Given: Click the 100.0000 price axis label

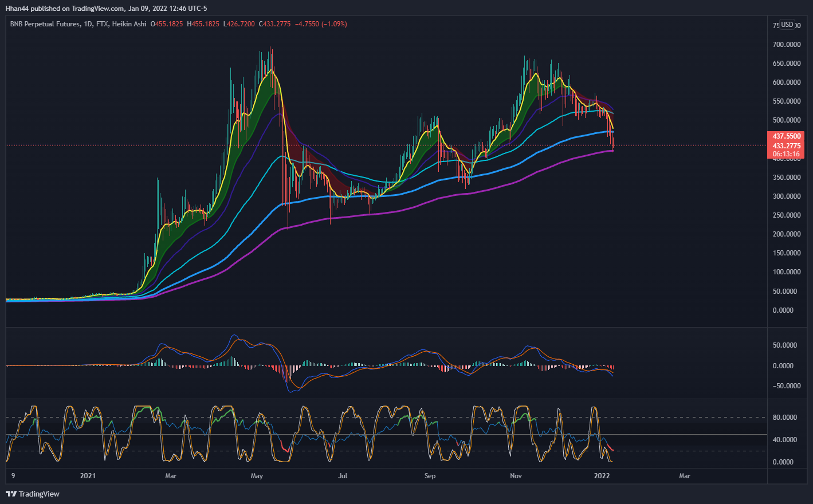Looking at the screenshot, I should tap(787, 272).
